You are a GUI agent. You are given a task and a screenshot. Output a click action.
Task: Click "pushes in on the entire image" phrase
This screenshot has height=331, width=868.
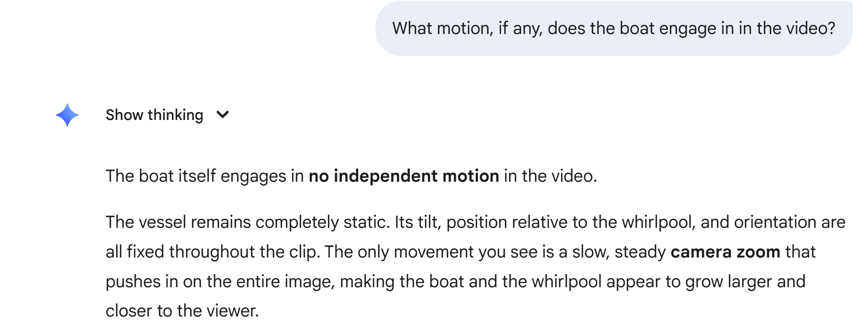218,281
